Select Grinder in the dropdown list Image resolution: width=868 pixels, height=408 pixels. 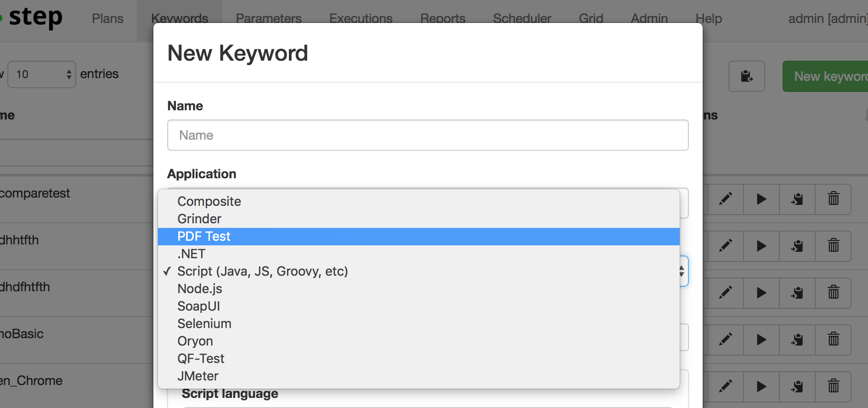(x=419, y=219)
